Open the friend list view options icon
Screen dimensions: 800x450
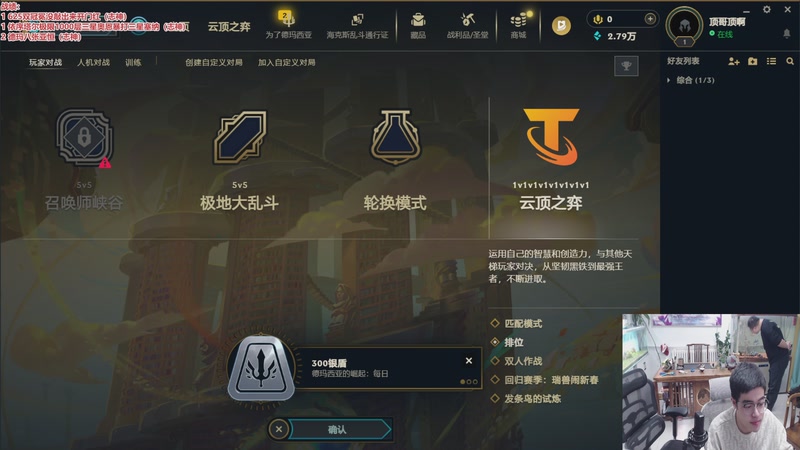771,61
